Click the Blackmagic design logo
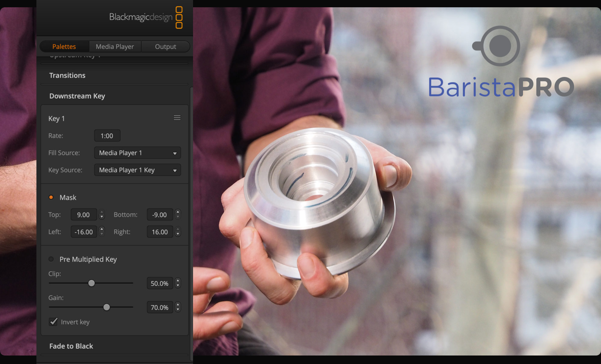The height and width of the screenshot is (364, 601). (x=141, y=17)
